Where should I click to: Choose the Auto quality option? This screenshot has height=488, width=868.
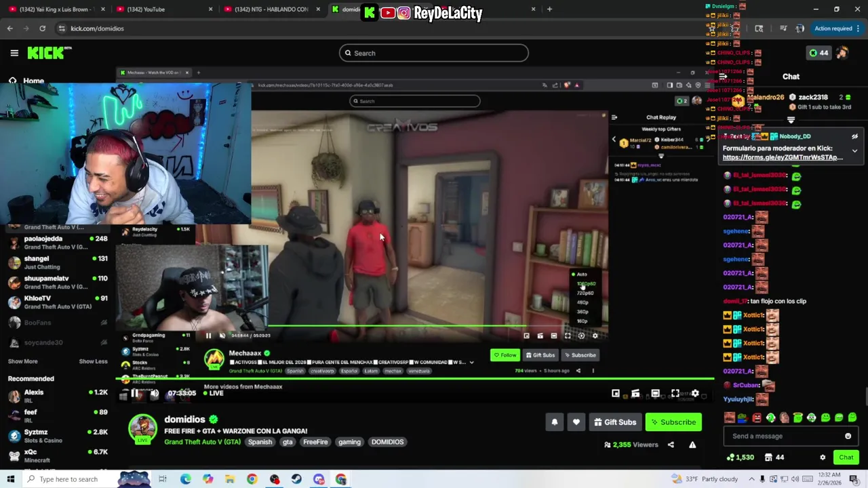pyautogui.click(x=581, y=274)
